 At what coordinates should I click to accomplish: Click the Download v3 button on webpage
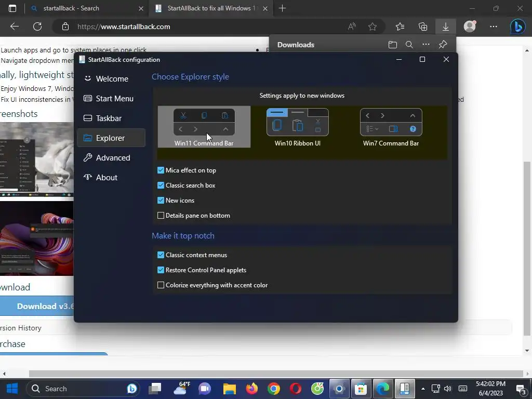pos(37,306)
